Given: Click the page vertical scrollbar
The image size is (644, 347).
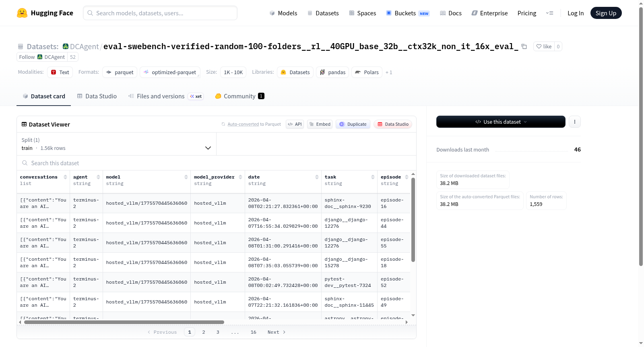Looking at the screenshot, I should [x=641, y=137].
